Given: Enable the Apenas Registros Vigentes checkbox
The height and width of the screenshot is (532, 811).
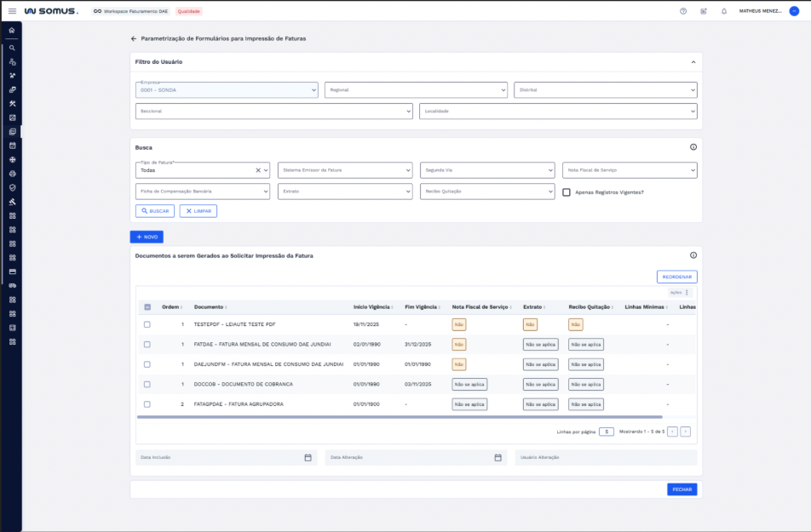Looking at the screenshot, I should [x=567, y=192].
